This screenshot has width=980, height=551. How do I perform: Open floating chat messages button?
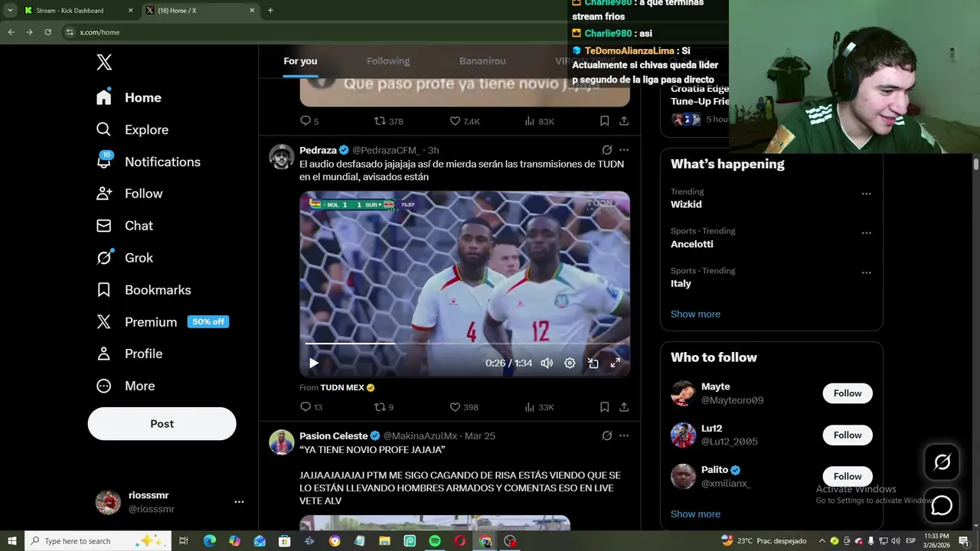tap(942, 506)
